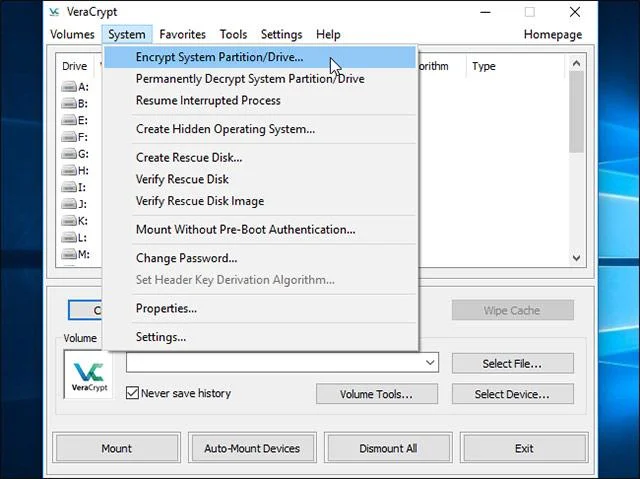This screenshot has width=640, height=479.
Task: Choose Verify Rescue Disk Image
Action: coord(260,201)
